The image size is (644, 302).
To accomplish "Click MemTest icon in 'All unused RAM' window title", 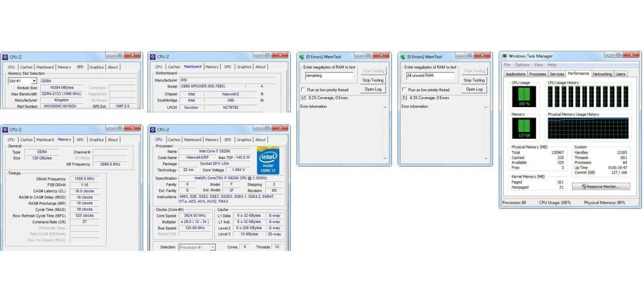I will click(x=403, y=57).
